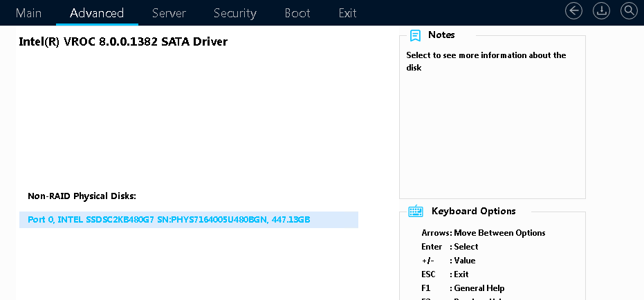Open the Boot tab

[297, 12]
